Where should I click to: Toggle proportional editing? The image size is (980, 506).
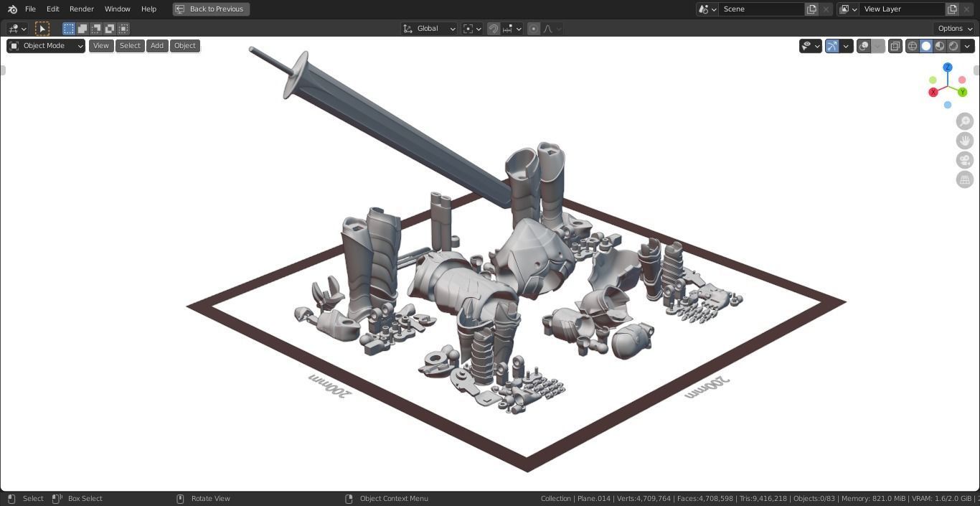pos(533,29)
